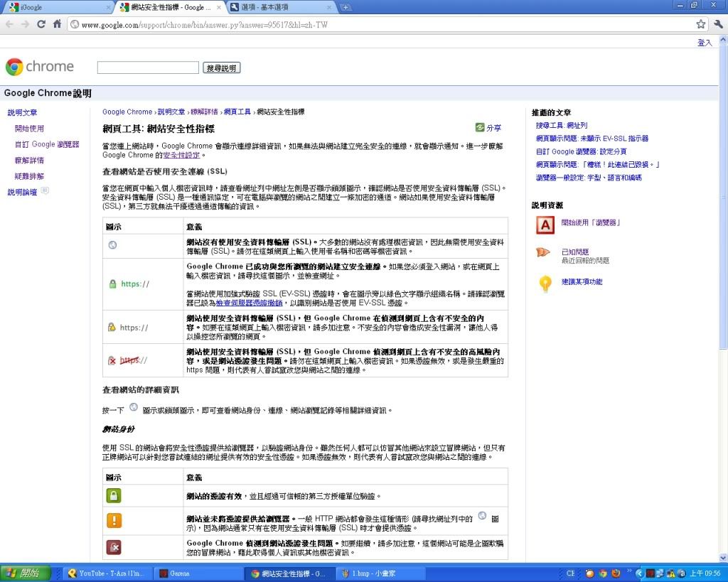Open 自訂 Google 瀏覽器: 設定分頁 article
The width and height of the screenshot is (728, 582).
pyautogui.click(x=582, y=151)
